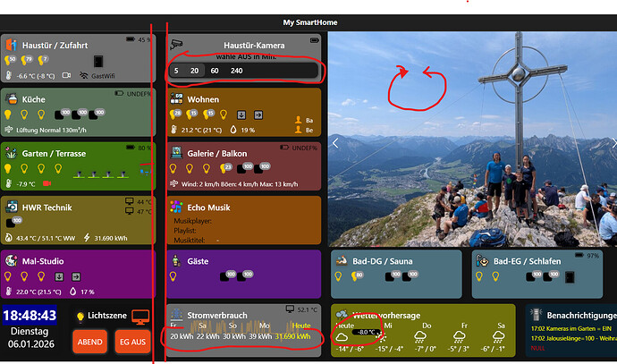Click the Mal-Studio palette icon
The image size is (617, 364).
[x=12, y=260]
